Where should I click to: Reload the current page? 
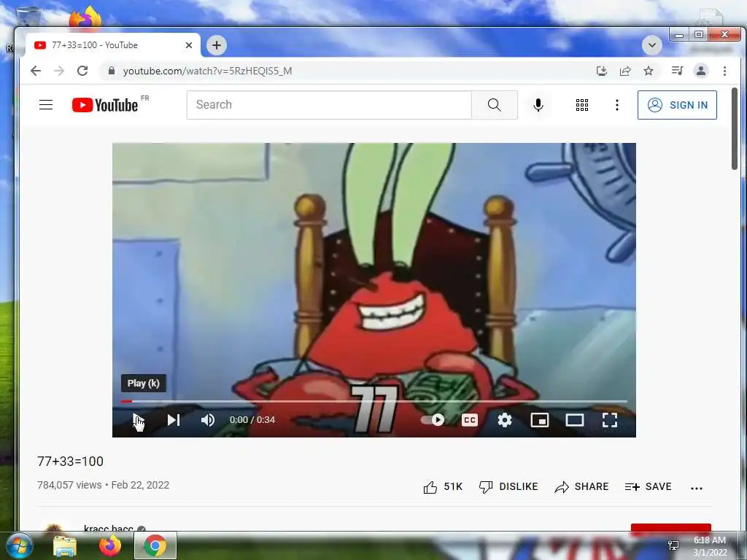82,71
